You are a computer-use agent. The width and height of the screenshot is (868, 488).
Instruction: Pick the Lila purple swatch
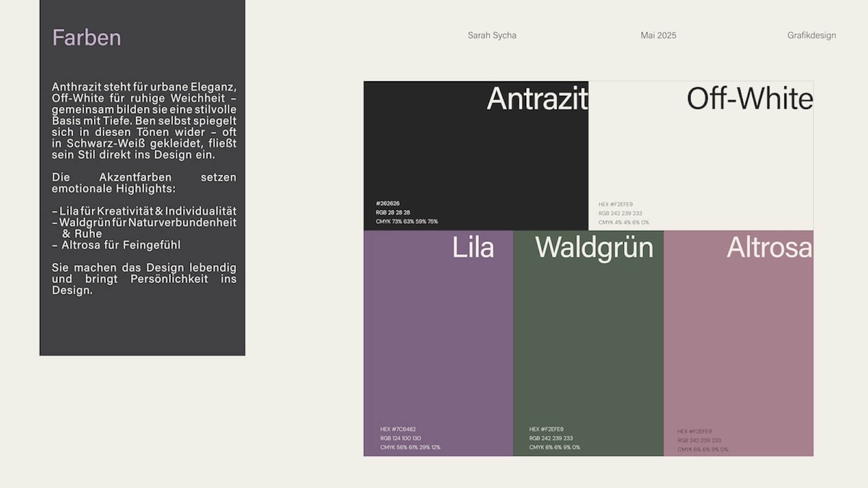click(438, 343)
